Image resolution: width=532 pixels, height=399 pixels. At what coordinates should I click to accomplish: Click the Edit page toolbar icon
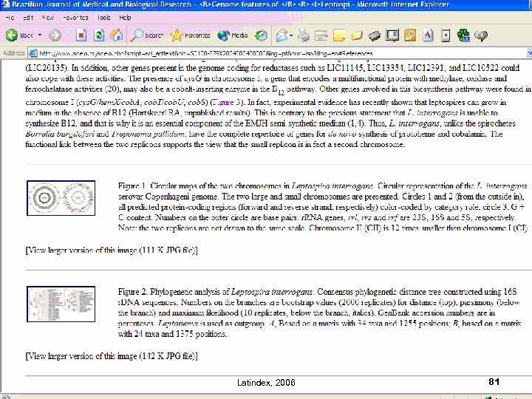click(321, 35)
